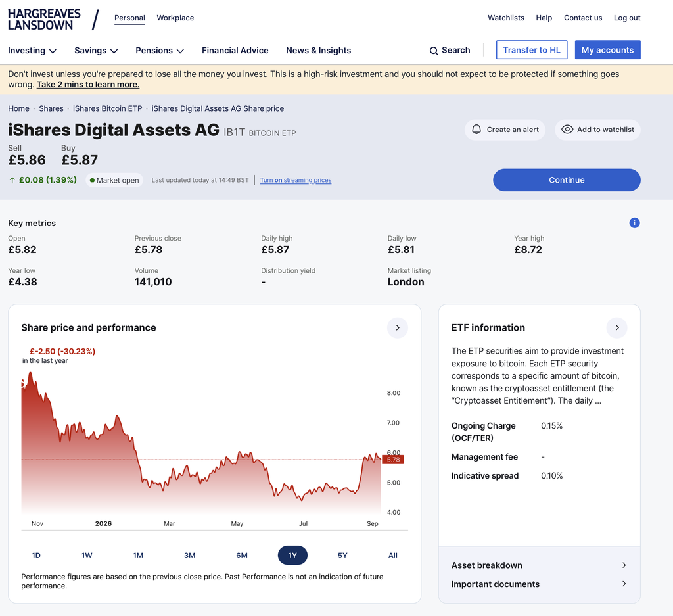Open Contact us link
The width and height of the screenshot is (673, 616).
pyautogui.click(x=583, y=18)
